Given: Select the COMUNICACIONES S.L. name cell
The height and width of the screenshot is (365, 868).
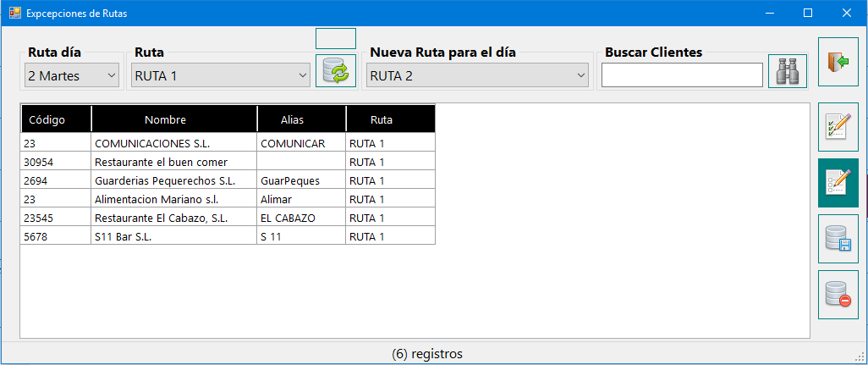Looking at the screenshot, I should tap(174, 144).
